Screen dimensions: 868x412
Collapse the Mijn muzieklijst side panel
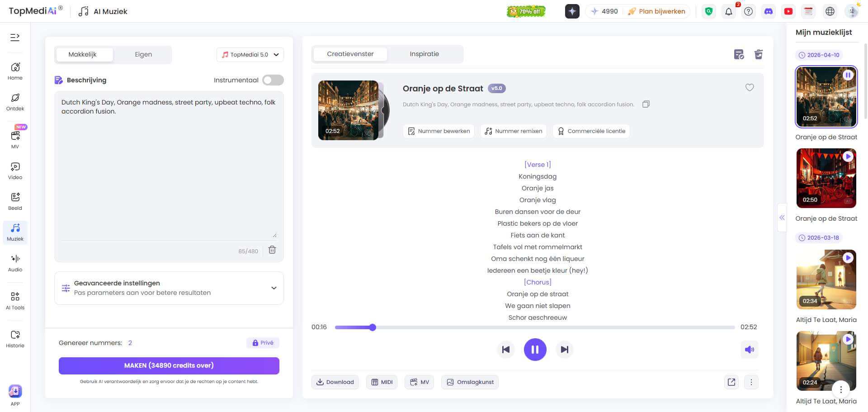point(782,218)
